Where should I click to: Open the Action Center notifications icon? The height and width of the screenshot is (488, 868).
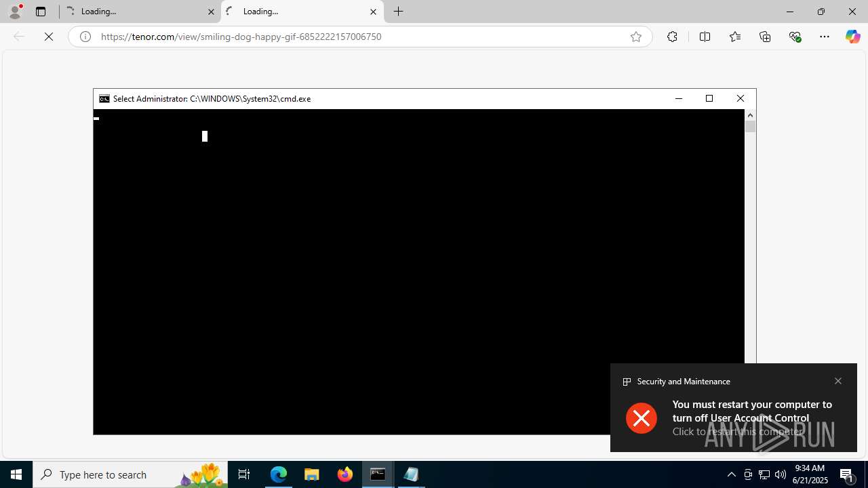pyautogui.click(x=847, y=474)
